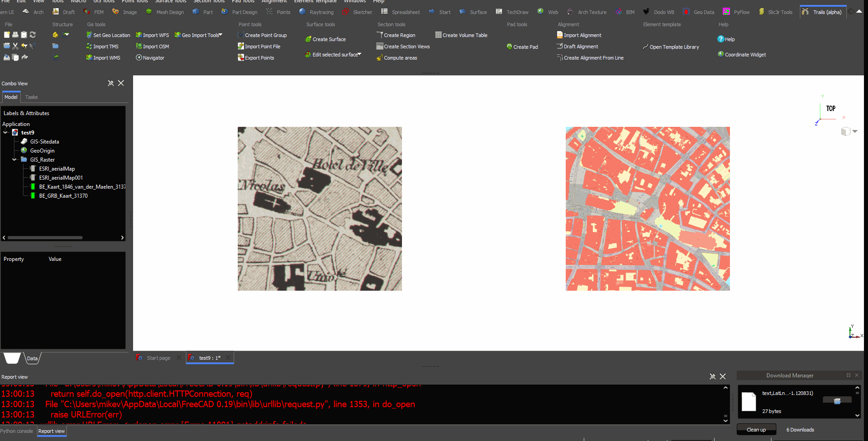Select BE_GRB_Kaart_31370 layer

click(x=63, y=196)
